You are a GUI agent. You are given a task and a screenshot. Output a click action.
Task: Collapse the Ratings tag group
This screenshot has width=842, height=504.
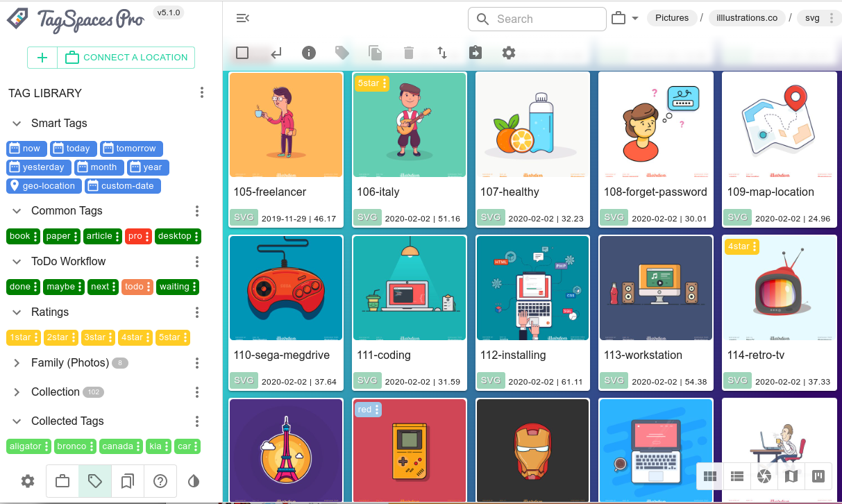point(17,312)
